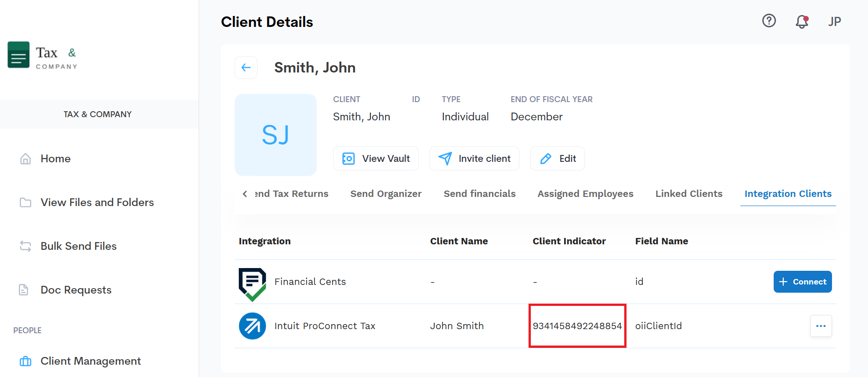Open Doc Requests in sidebar
This screenshot has height=377, width=868.
76,290
